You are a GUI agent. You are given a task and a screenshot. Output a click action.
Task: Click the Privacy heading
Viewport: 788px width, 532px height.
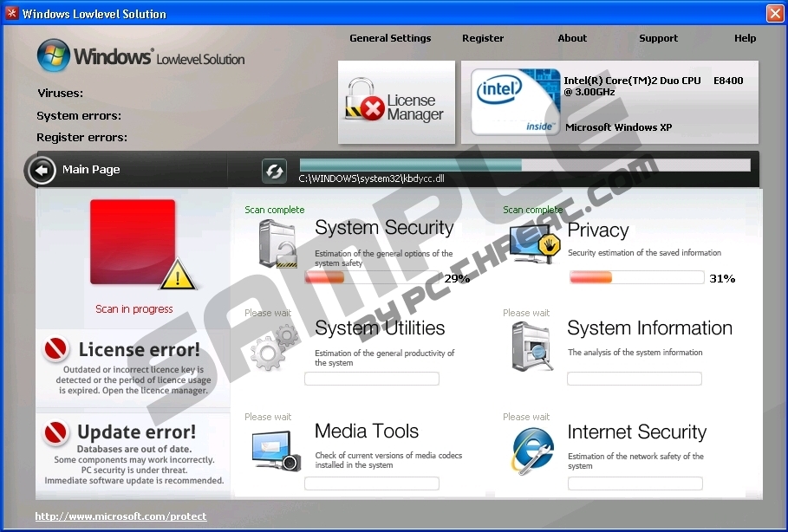click(x=598, y=230)
